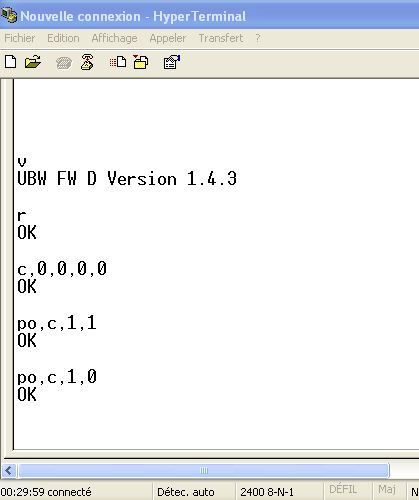Open connection Properties icon
419x500 pixels.
[x=172, y=62]
